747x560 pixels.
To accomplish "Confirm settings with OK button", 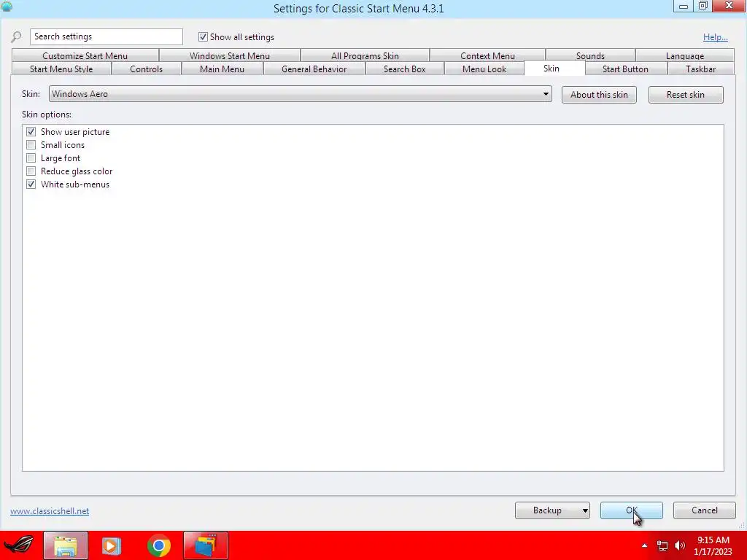I will (x=631, y=510).
